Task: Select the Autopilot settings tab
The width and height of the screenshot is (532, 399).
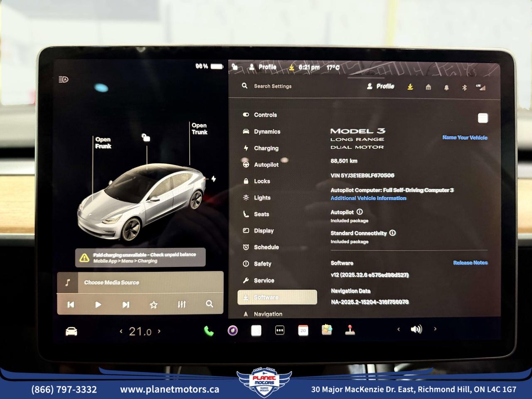Action: pos(266,165)
